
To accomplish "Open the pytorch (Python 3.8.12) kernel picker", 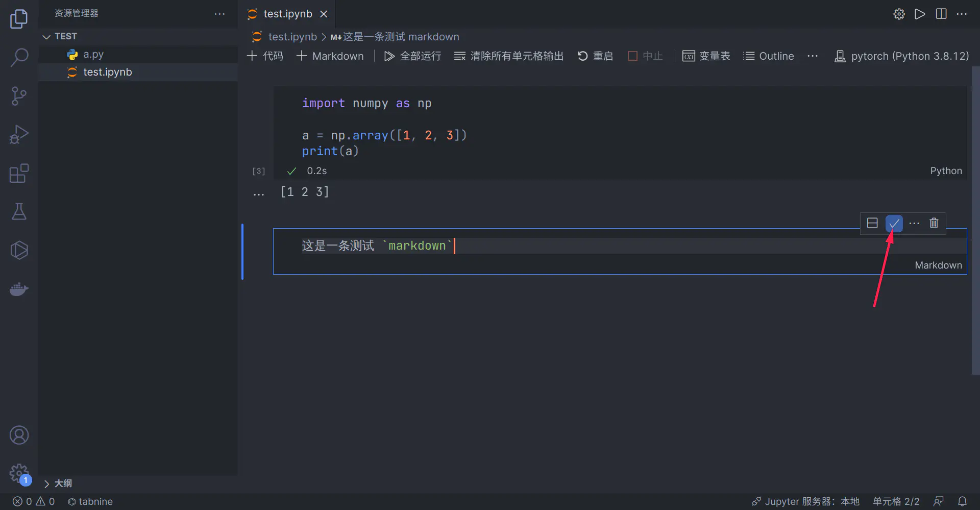I will click(x=901, y=56).
